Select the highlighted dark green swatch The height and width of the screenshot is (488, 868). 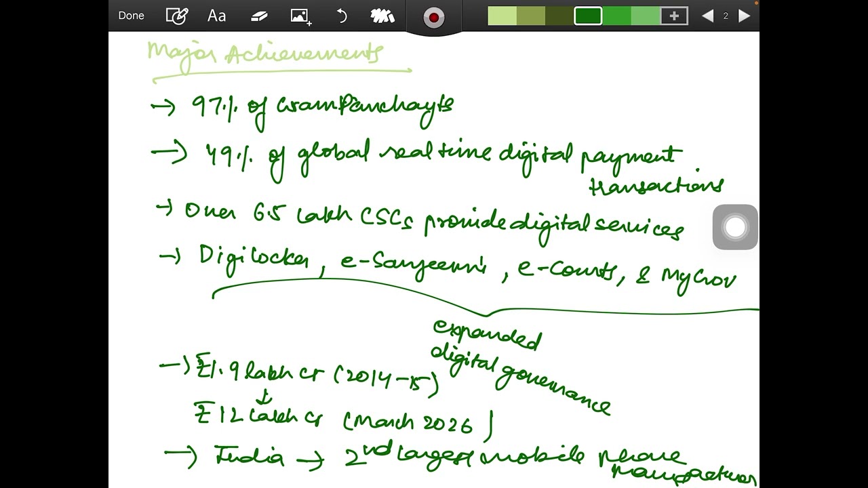588,16
